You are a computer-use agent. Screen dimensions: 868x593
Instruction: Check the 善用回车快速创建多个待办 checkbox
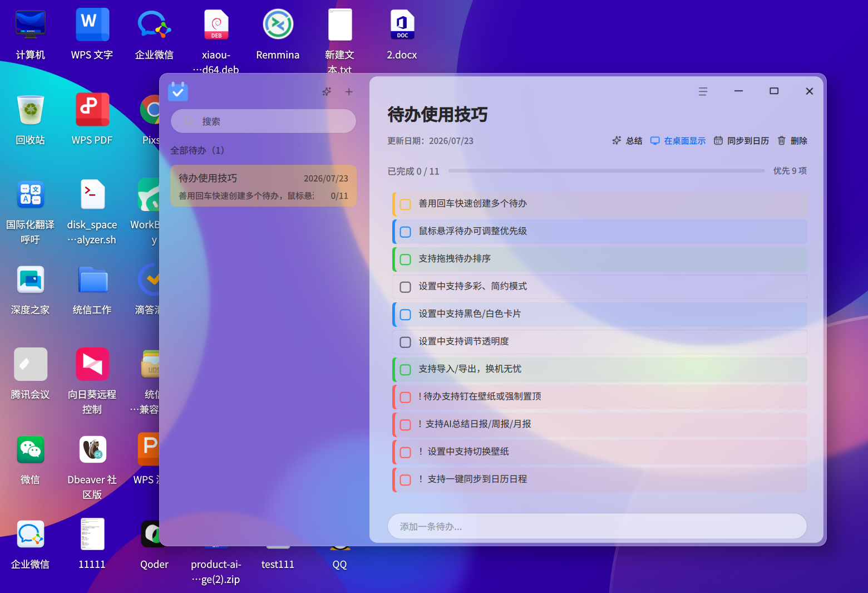click(406, 204)
